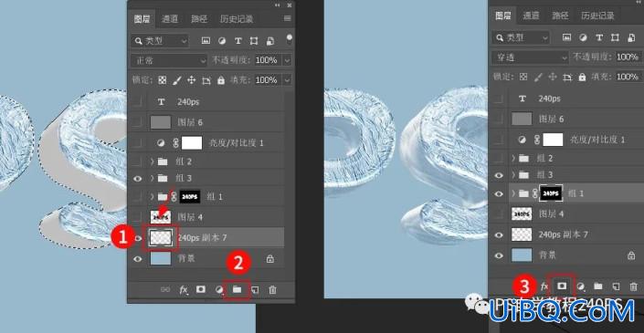Viewport: 644px width, 333px height.
Task: Filter for adjustment layers in left panel
Action: tap(222, 41)
